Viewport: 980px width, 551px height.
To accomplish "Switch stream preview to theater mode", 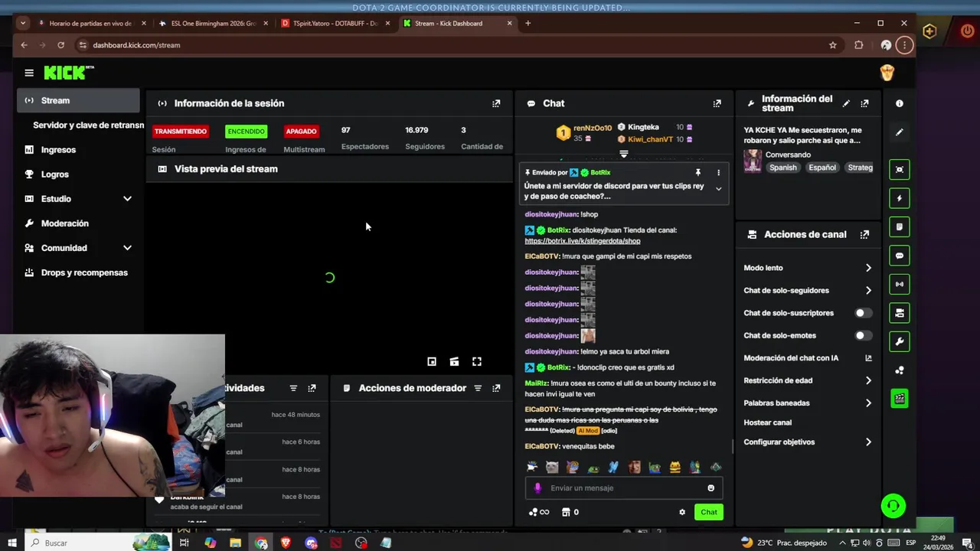I will 454,361.
